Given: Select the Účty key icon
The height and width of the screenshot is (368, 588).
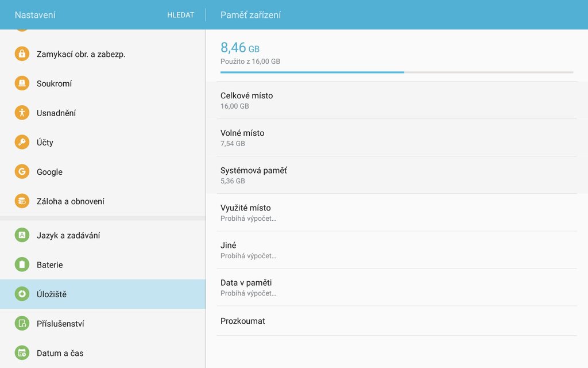Looking at the screenshot, I should pyautogui.click(x=21, y=142).
